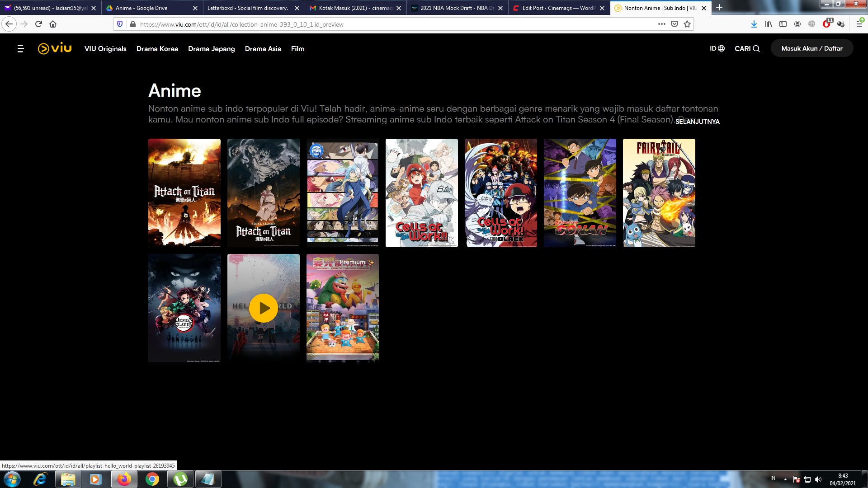Open Cells at Work!! poster

(x=422, y=193)
